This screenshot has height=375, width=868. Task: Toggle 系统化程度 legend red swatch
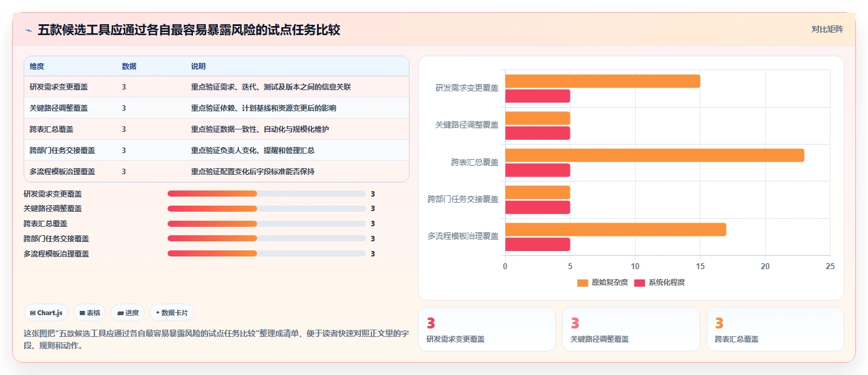point(639,282)
